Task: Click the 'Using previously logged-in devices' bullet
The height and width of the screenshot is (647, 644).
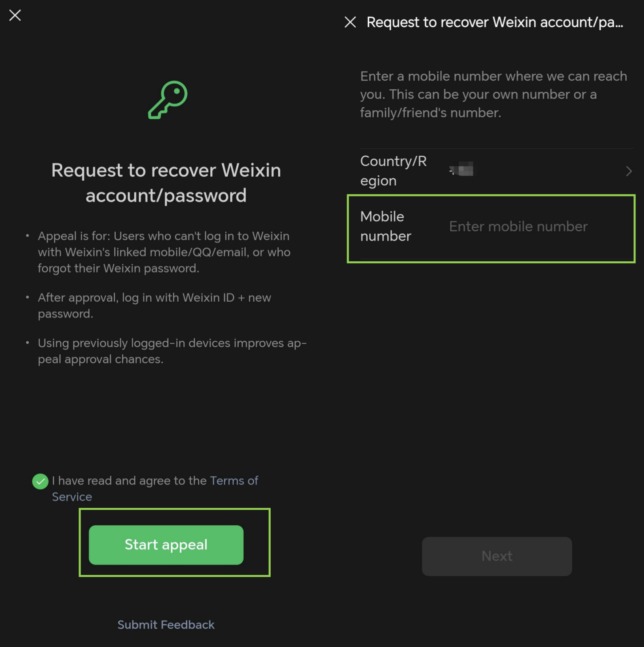Action: click(x=172, y=351)
